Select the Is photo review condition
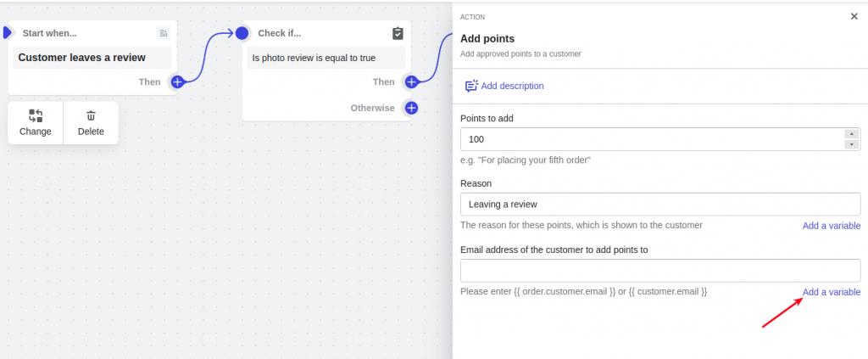Viewport: 868px width, 359px height. [326, 58]
